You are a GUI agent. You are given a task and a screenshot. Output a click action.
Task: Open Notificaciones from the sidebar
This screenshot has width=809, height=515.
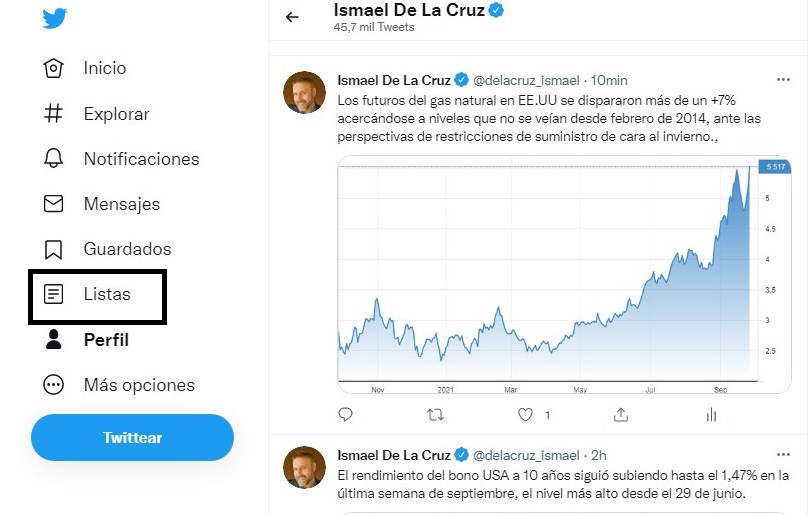click(140, 159)
